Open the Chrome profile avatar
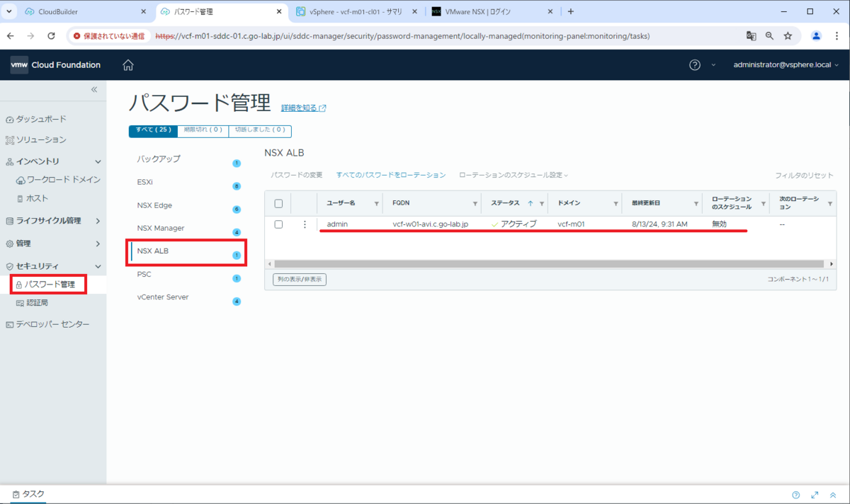 click(x=816, y=35)
